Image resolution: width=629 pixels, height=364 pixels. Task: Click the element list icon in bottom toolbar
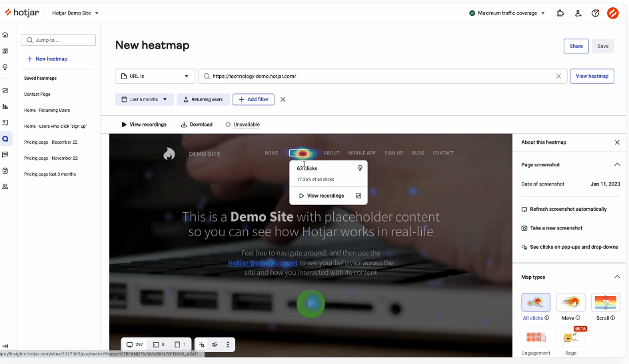point(215,345)
